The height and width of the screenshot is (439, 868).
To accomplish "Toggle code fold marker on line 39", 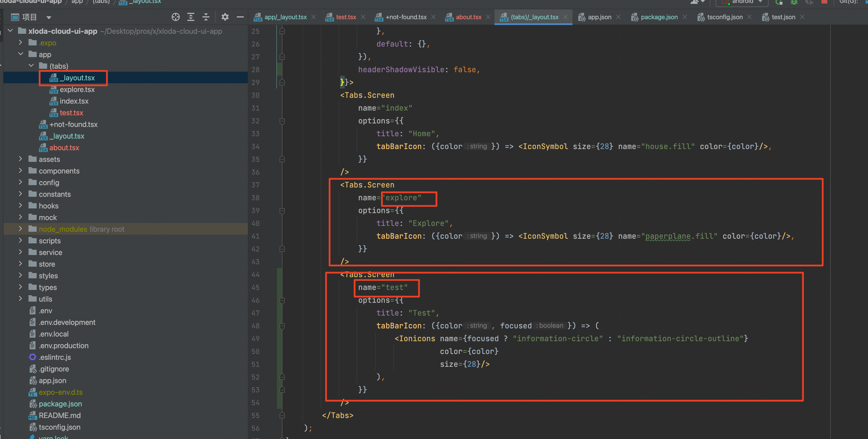I will (x=282, y=211).
